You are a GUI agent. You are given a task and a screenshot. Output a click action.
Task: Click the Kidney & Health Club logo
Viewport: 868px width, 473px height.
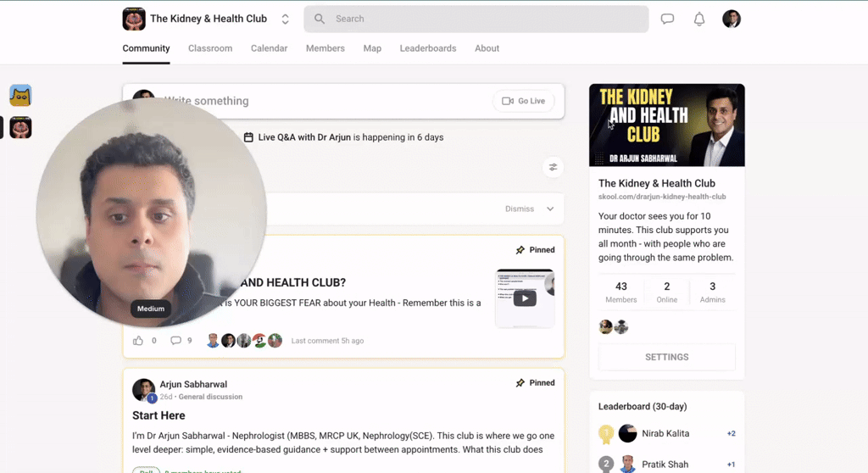click(x=134, y=19)
